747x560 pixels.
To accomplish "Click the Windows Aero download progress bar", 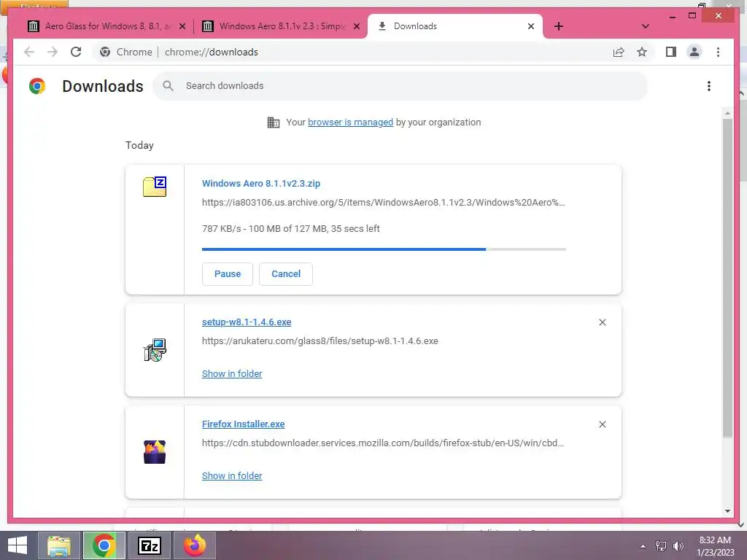I will tap(384, 249).
